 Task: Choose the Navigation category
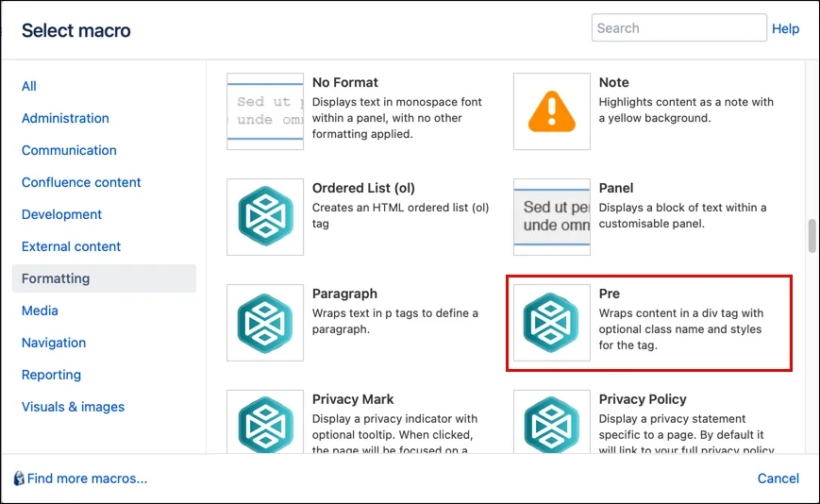pos(54,343)
